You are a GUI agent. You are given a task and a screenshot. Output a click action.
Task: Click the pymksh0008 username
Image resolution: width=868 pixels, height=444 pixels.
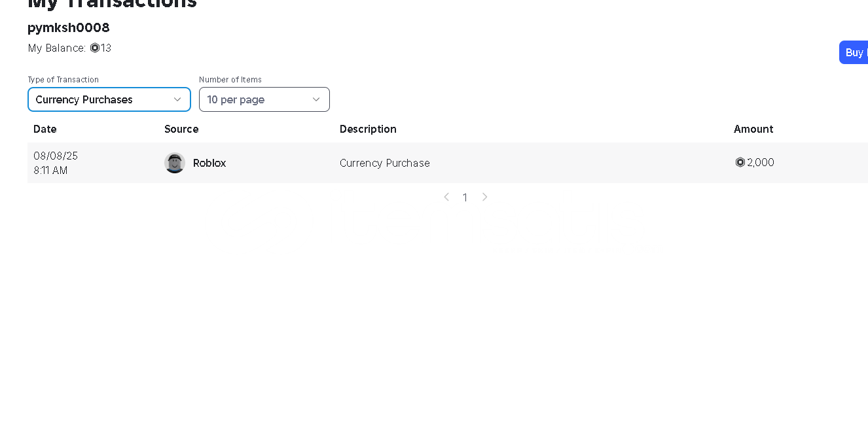coord(69,27)
